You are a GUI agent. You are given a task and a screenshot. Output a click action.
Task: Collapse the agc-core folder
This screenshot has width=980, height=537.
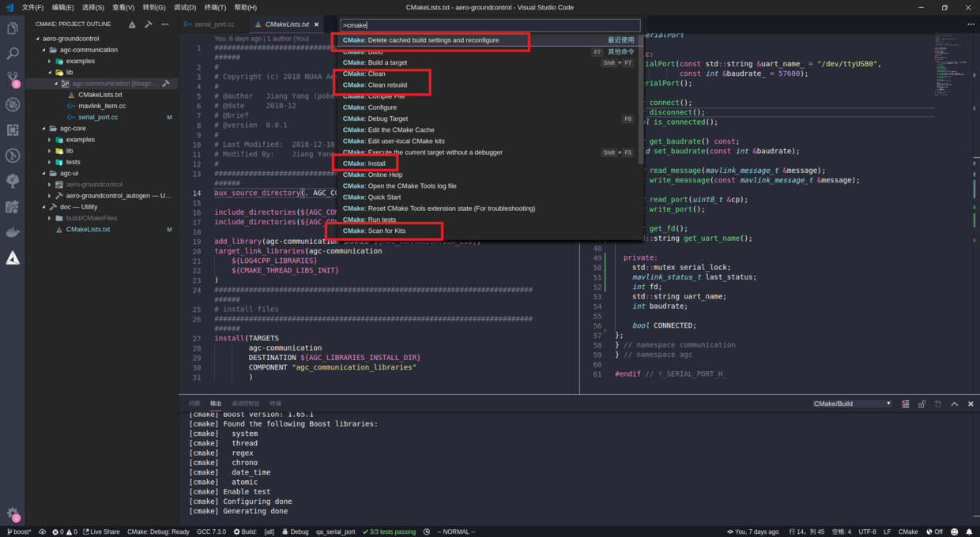43,128
